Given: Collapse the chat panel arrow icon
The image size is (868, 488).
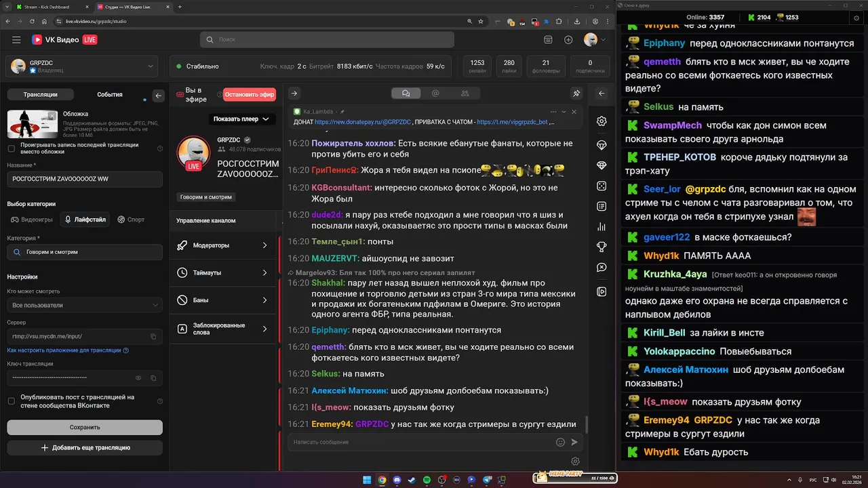Looking at the screenshot, I should tap(294, 94).
